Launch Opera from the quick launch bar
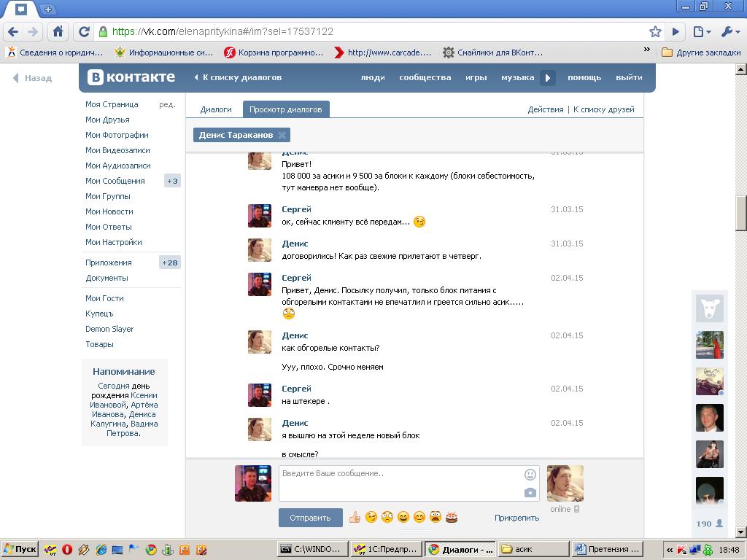 67,550
